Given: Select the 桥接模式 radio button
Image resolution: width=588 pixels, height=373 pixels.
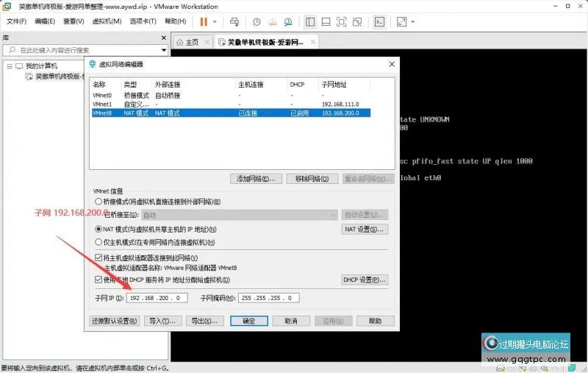Looking at the screenshot, I should coord(98,202).
